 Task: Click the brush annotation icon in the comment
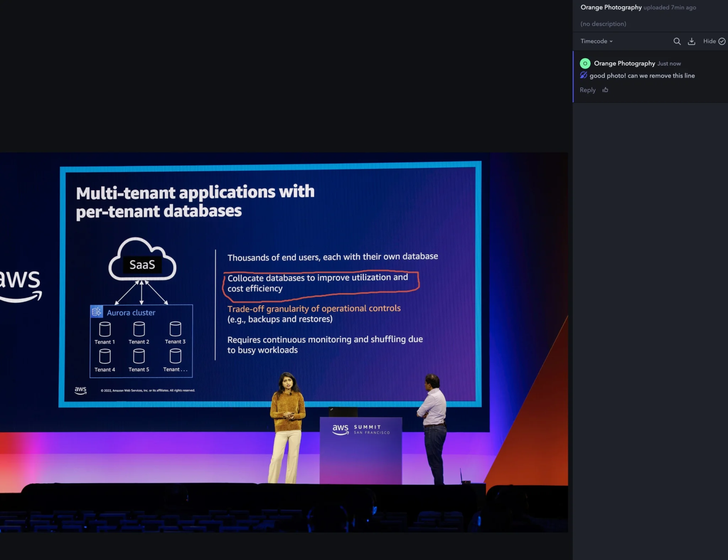[583, 75]
